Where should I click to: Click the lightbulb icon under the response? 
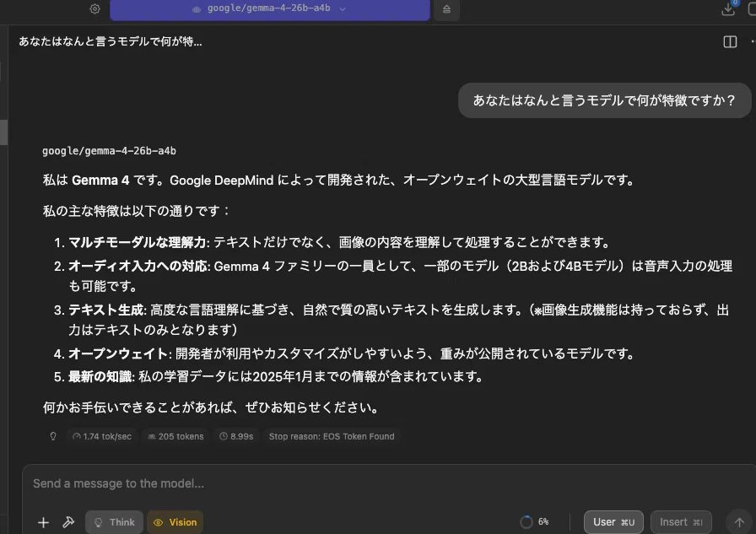(x=53, y=436)
